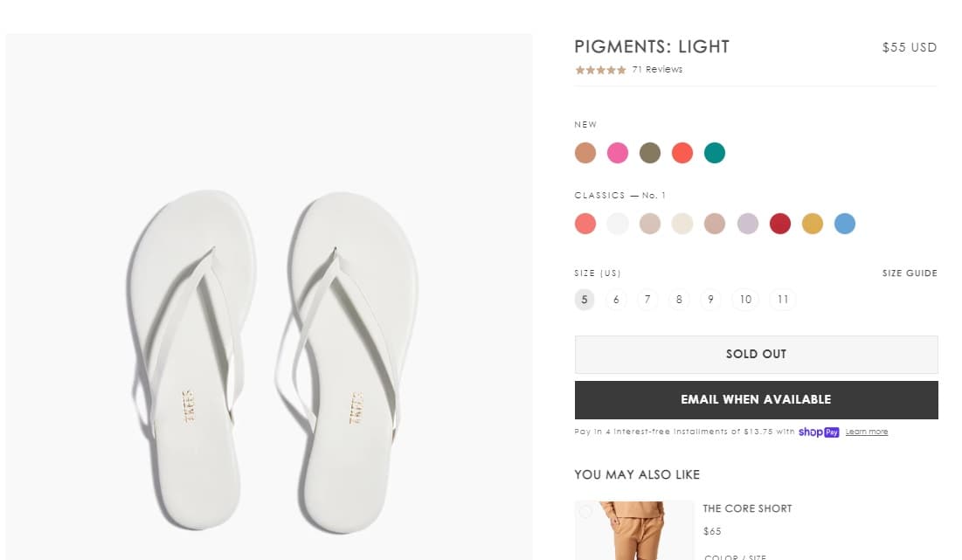Viewport: 962px width, 560px height.
Task: Select the tan swatch in the NEW row
Action: (x=585, y=152)
